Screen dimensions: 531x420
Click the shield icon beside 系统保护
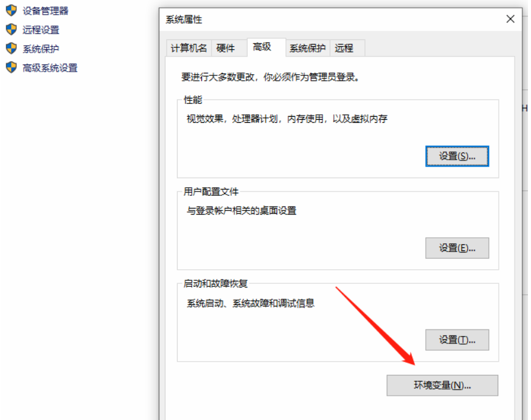[11, 49]
